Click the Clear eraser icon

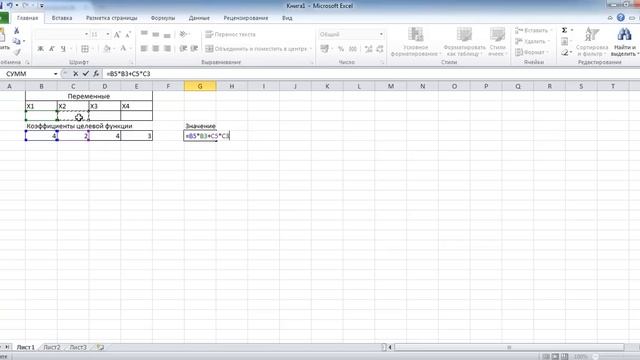564,52
